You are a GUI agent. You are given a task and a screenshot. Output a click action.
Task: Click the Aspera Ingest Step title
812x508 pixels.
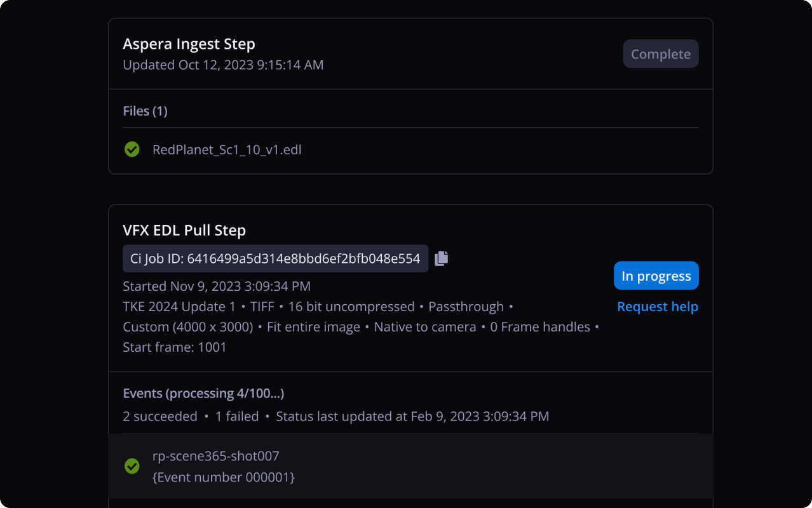coord(189,44)
